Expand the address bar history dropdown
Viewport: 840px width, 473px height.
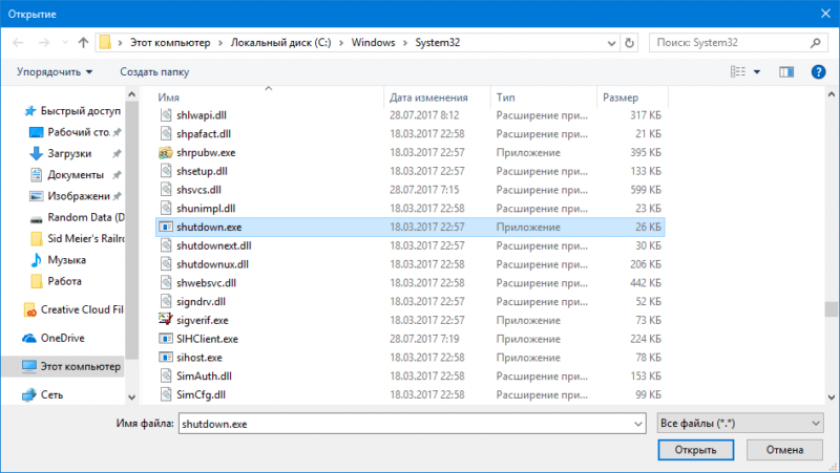609,43
